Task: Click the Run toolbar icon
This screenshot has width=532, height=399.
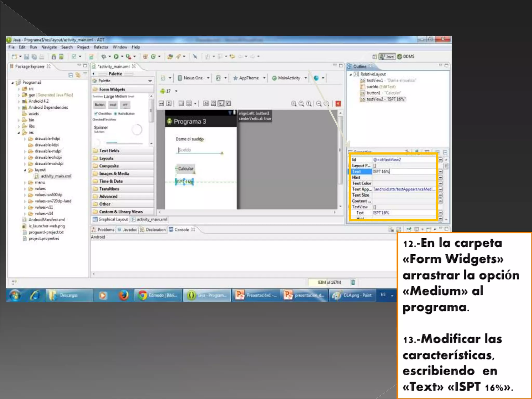Action: (116, 56)
